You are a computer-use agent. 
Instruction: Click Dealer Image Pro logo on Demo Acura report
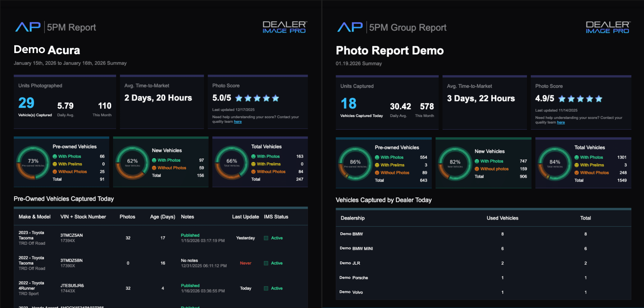click(284, 27)
